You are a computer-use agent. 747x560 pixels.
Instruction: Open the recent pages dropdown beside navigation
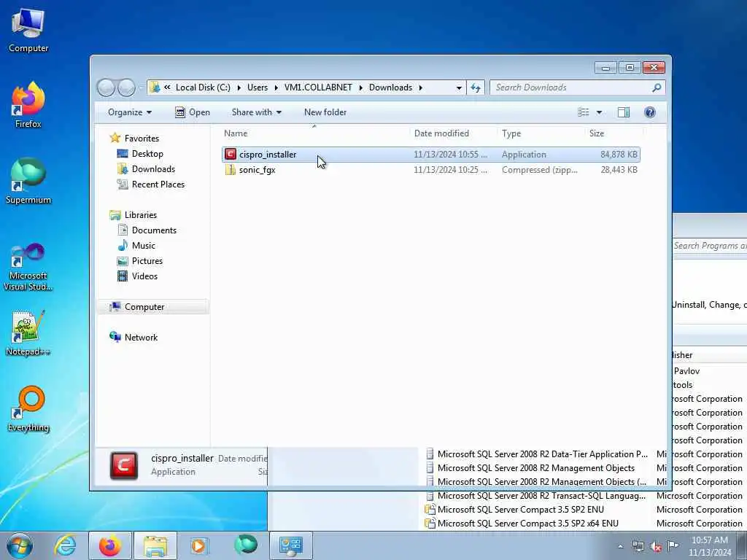tap(141, 87)
